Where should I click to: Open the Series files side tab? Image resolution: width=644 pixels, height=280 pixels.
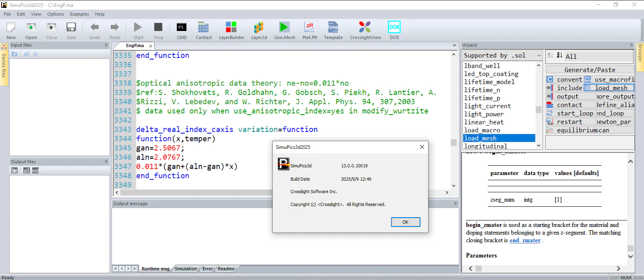[x=4, y=64]
